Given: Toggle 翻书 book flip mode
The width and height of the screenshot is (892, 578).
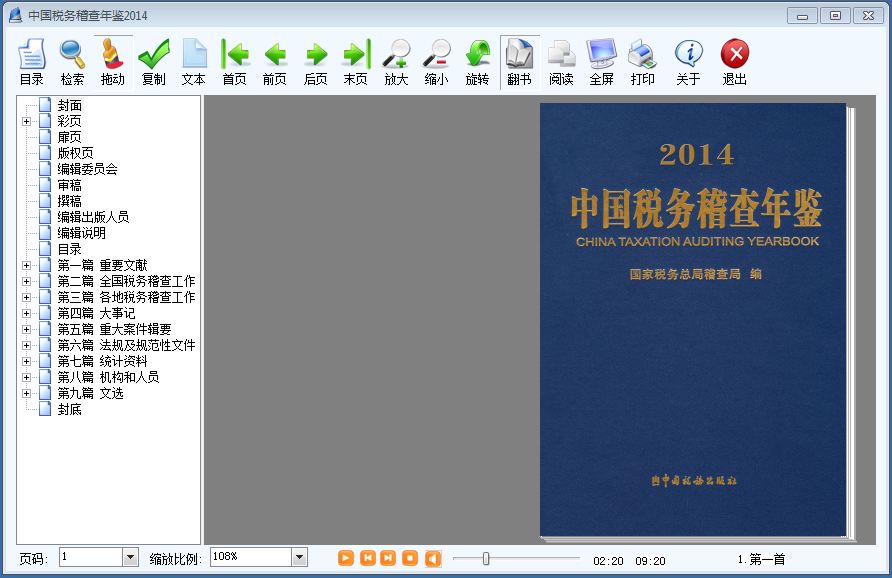Looking at the screenshot, I should (x=519, y=62).
